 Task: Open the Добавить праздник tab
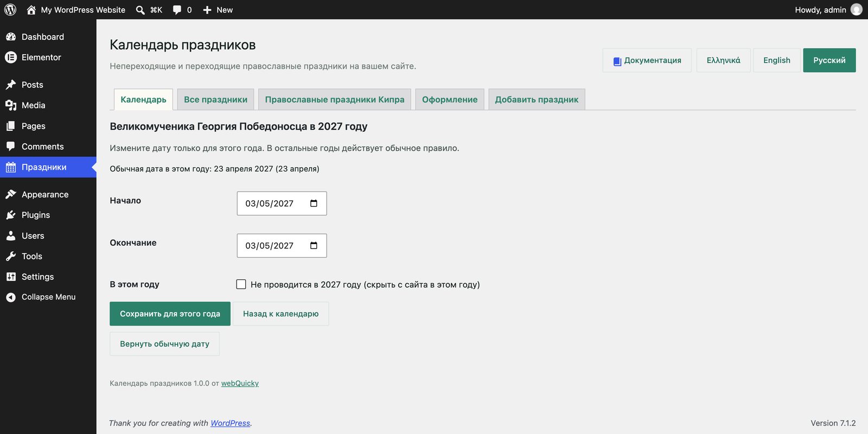coord(537,99)
